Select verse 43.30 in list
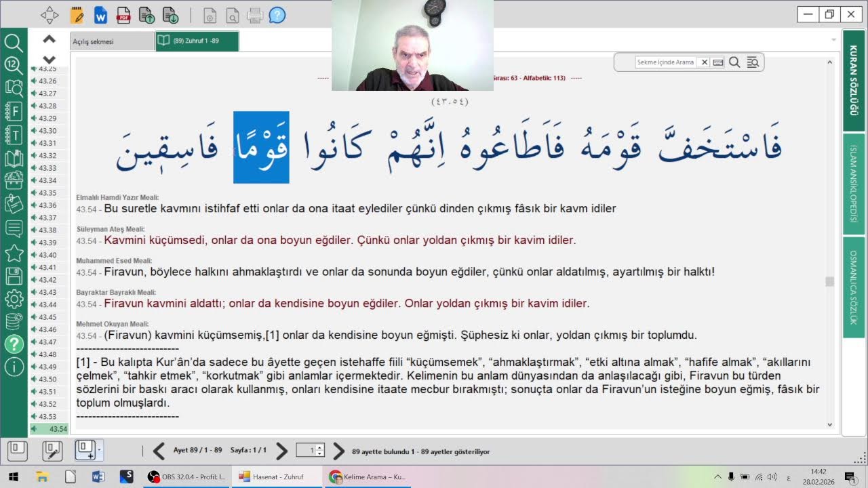Screen dimensions: 868x488 click(49, 131)
